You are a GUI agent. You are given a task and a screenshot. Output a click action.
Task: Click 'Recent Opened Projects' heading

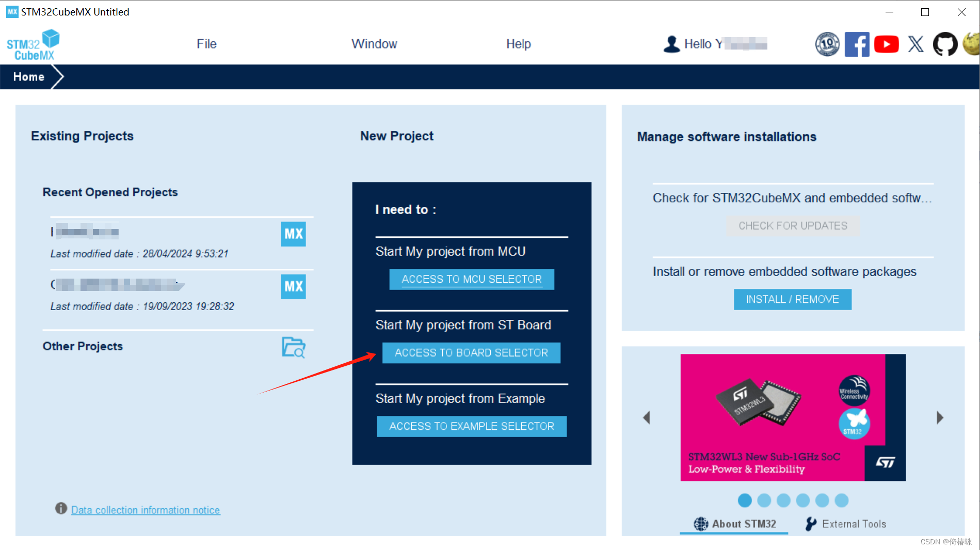click(x=110, y=192)
